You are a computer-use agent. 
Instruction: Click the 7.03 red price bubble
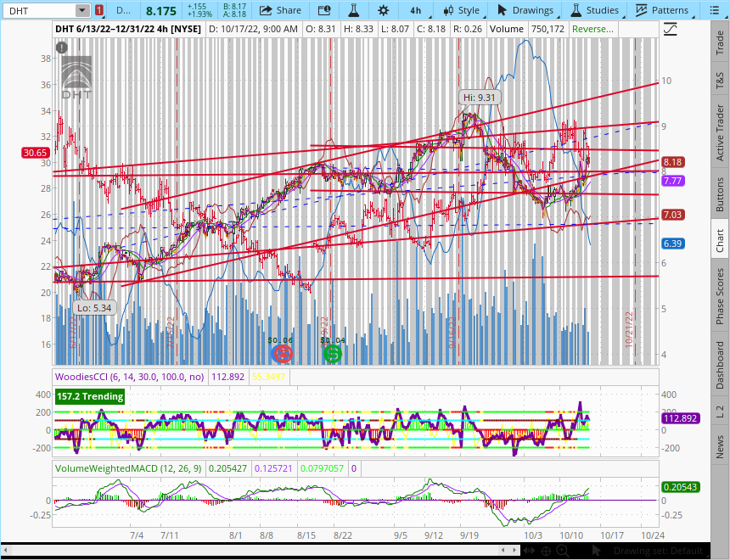click(673, 215)
